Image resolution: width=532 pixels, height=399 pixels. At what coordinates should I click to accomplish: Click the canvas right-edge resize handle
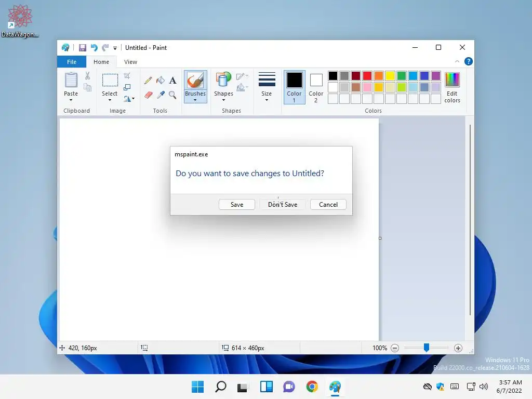pos(380,238)
